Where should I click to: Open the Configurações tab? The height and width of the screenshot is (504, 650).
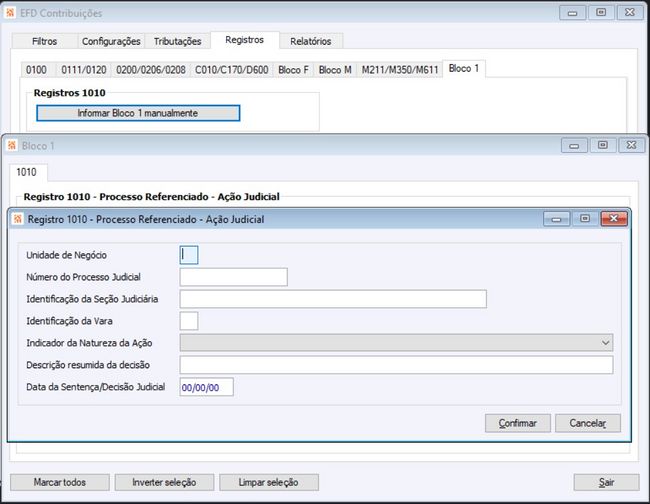(111, 41)
